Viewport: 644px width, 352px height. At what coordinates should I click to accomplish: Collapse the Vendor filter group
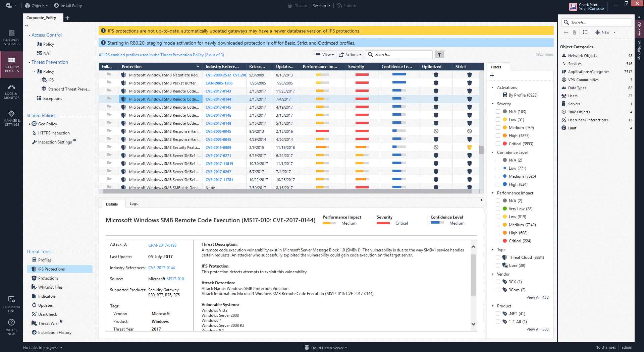tap(492, 274)
